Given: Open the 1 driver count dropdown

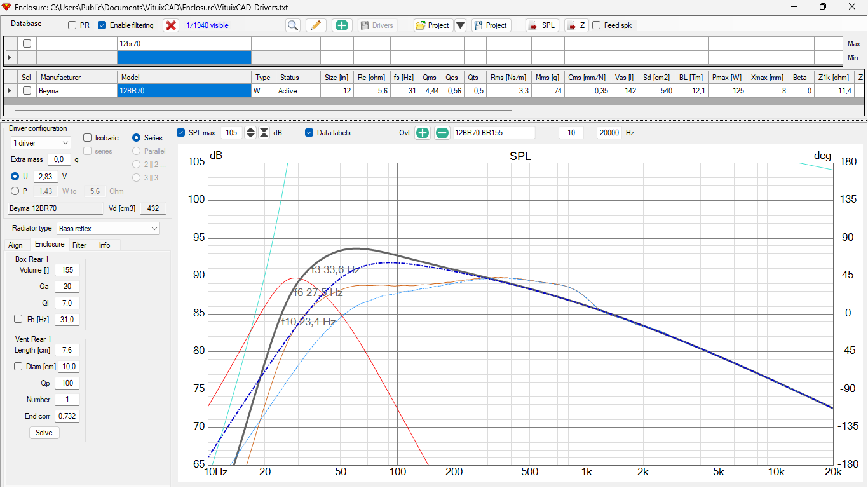Looking at the screenshot, I should pyautogui.click(x=41, y=143).
